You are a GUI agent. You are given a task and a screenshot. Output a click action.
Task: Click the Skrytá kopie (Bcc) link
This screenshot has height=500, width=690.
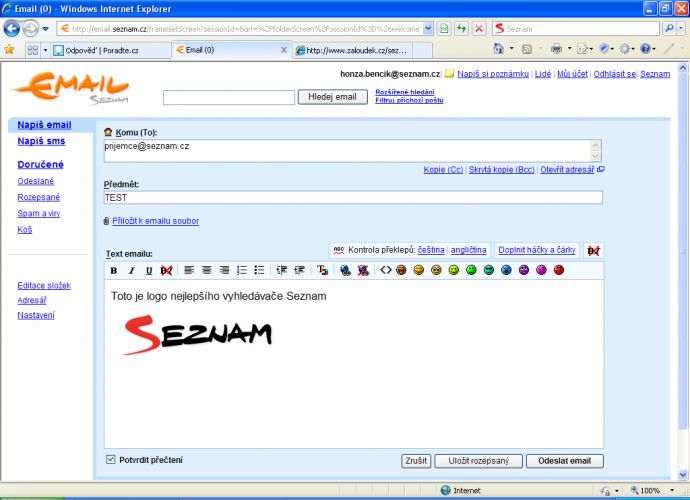[501, 169]
